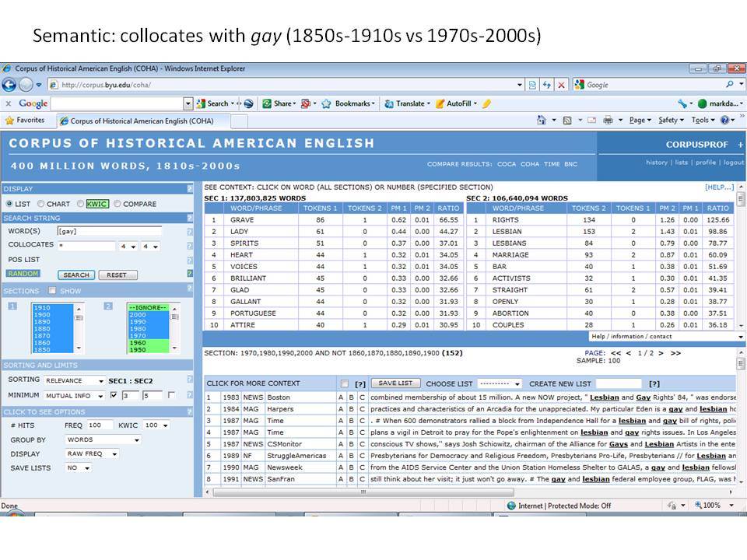
Task: Click the yellow highlighter icon on Google toolbar
Action: pyautogui.click(x=486, y=103)
